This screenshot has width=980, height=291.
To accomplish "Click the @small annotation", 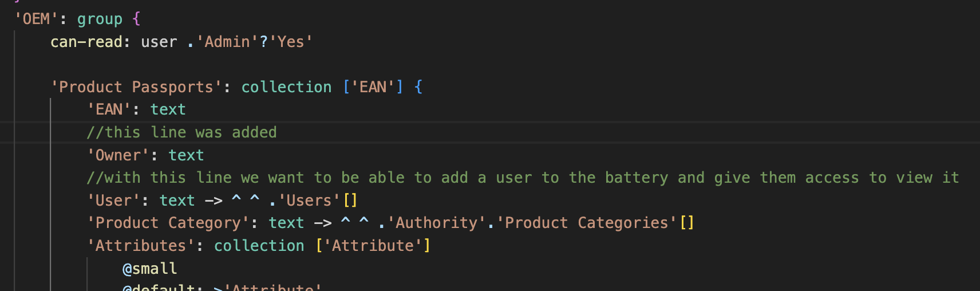I will click(149, 269).
